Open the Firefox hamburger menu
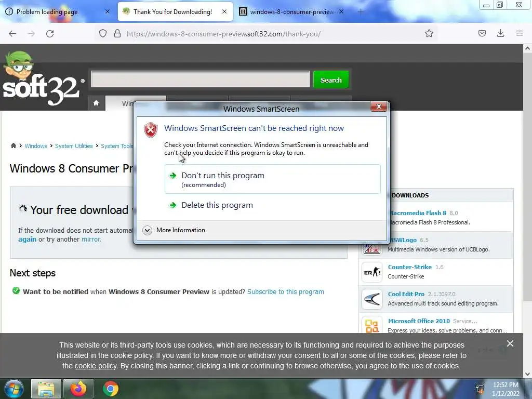532x399 pixels. pos(519,33)
